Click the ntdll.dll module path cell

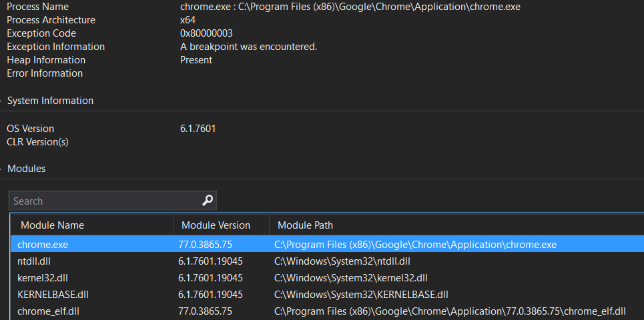click(342, 261)
